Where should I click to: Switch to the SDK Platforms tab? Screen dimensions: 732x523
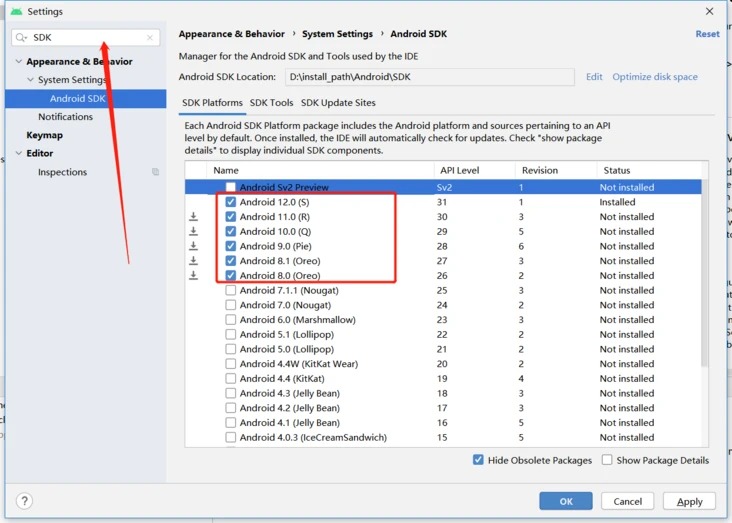tap(212, 103)
